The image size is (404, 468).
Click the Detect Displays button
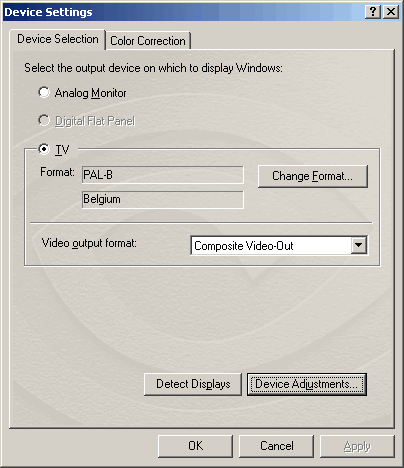click(193, 384)
